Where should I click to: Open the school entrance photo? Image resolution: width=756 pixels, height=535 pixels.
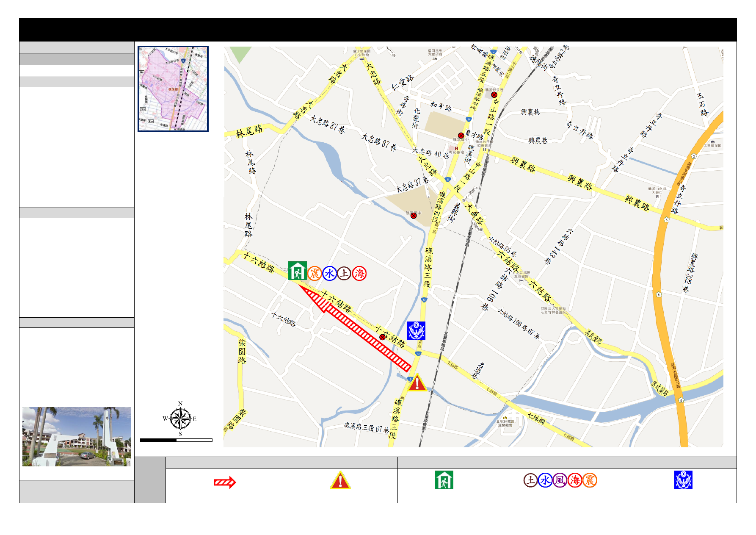click(77, 437)
